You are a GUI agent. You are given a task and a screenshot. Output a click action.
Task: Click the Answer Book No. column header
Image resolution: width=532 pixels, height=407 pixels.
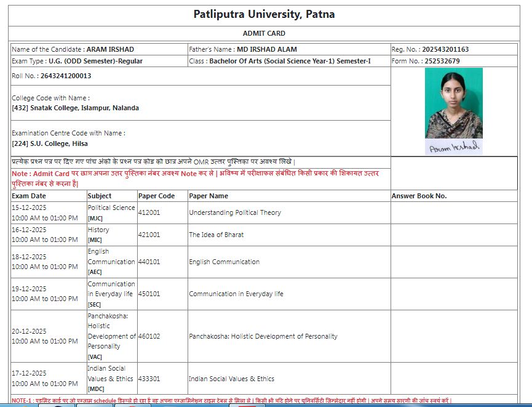419,196
